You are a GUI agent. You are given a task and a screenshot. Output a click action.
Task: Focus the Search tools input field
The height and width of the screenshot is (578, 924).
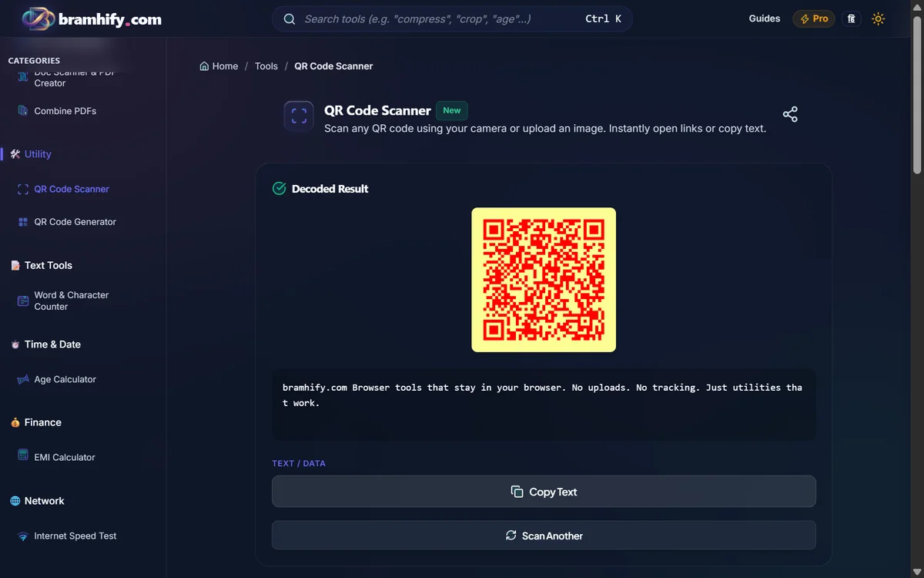[x=452, y=19]
